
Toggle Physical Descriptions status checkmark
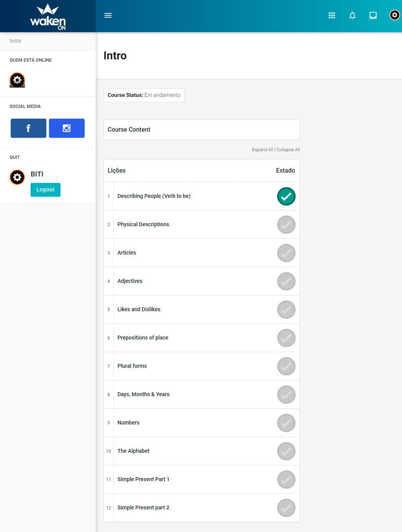tap(286, 225)
